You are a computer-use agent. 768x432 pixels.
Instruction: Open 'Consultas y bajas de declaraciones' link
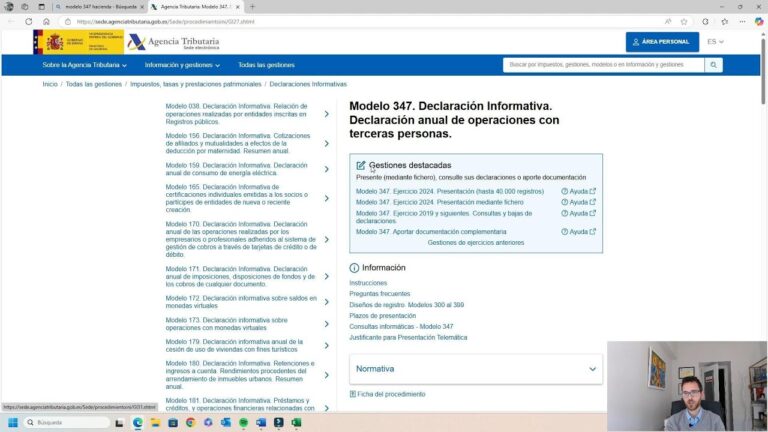coord(444,217)
